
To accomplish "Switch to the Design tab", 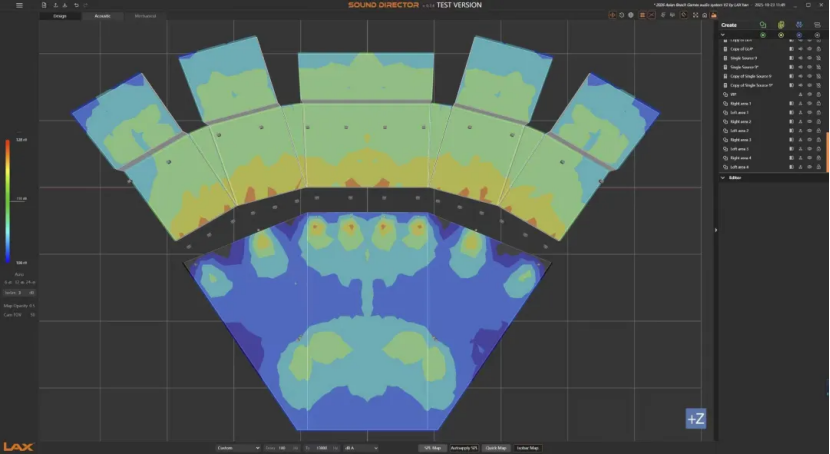I will pyautogui.click(x=60, y=16).
